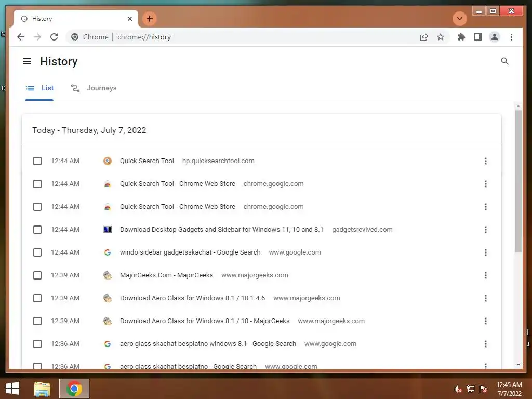
Task: Open actions menu for gadgetsrevived.com entry
Action: pos(486,230)
